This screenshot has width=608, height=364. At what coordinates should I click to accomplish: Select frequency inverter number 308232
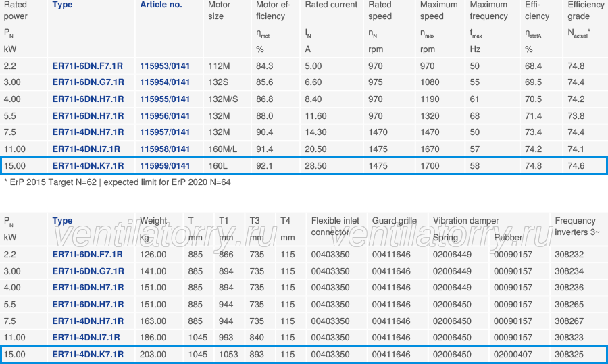tap(569, 255)
